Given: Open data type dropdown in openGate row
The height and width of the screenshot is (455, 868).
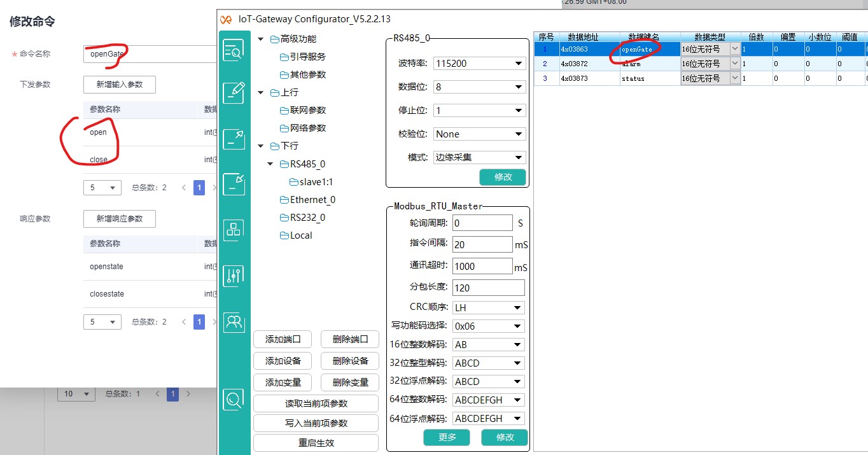Looking at the screenshot, I should [x=735, y=48].
